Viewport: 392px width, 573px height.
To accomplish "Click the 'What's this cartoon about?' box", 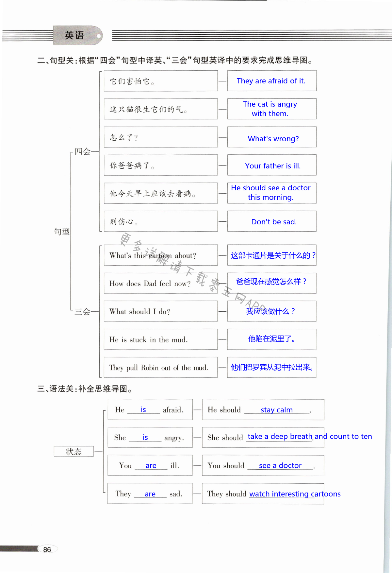I will point(160,255).
